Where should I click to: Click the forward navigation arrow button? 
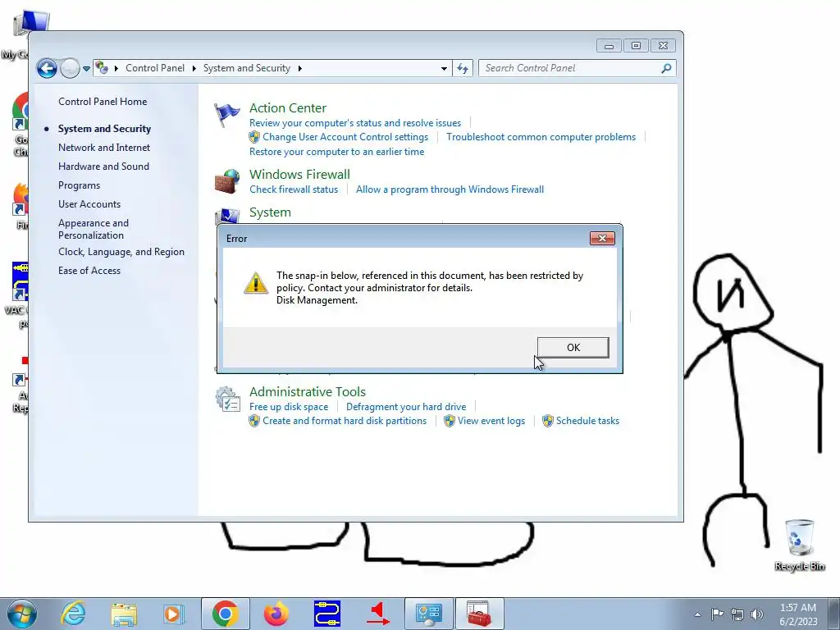[70, 69]
